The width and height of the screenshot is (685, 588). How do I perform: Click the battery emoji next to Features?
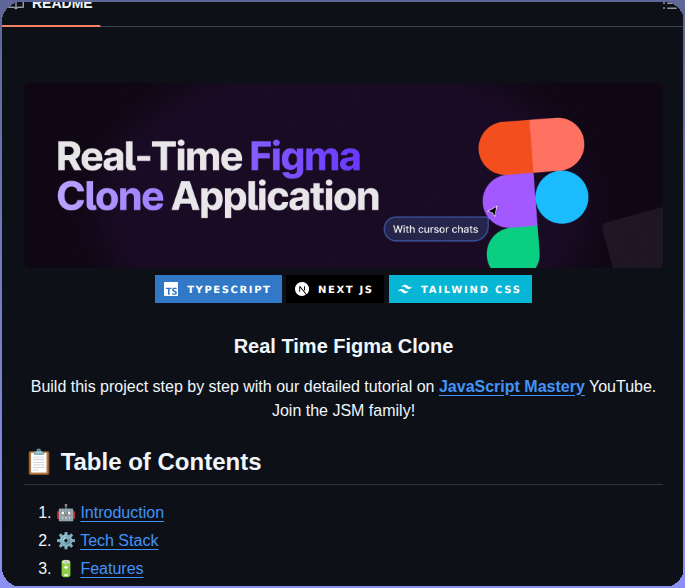pyautogui.click(x=66, y=569)
